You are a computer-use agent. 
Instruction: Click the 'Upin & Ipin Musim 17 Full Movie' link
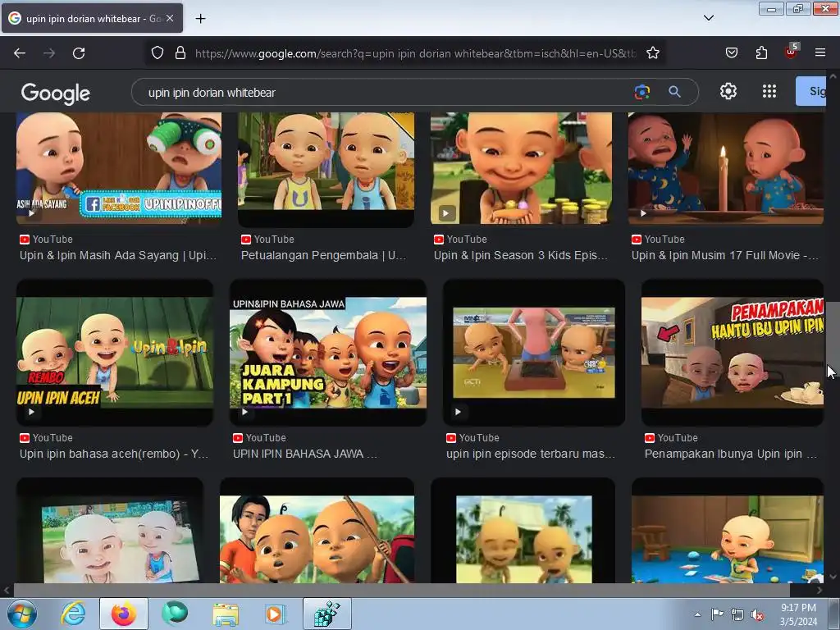(725, 256)
